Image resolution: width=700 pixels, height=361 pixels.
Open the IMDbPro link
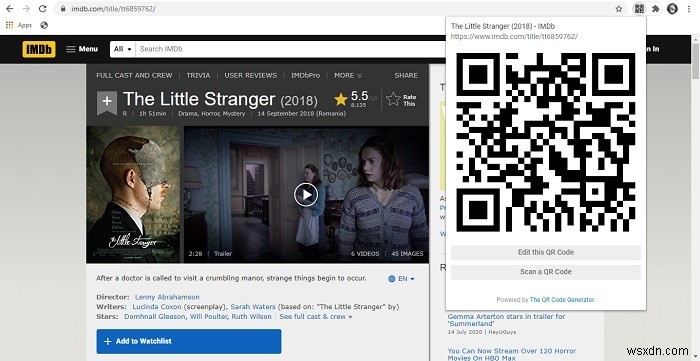click(305, 75)
